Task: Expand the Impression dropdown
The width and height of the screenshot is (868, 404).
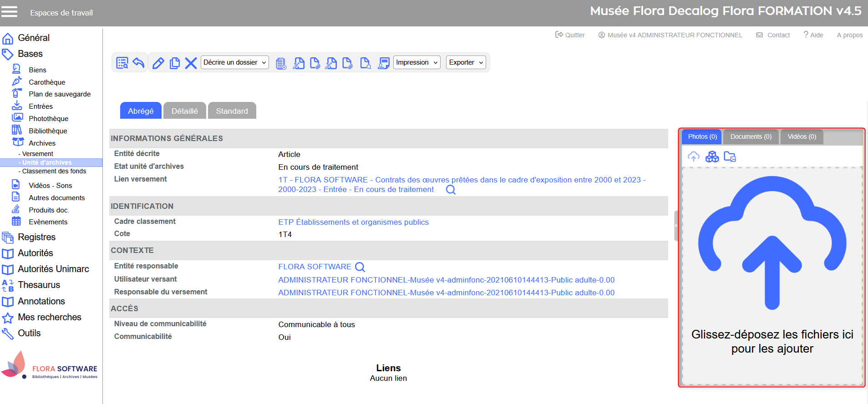Action: (x=416, y=62)
